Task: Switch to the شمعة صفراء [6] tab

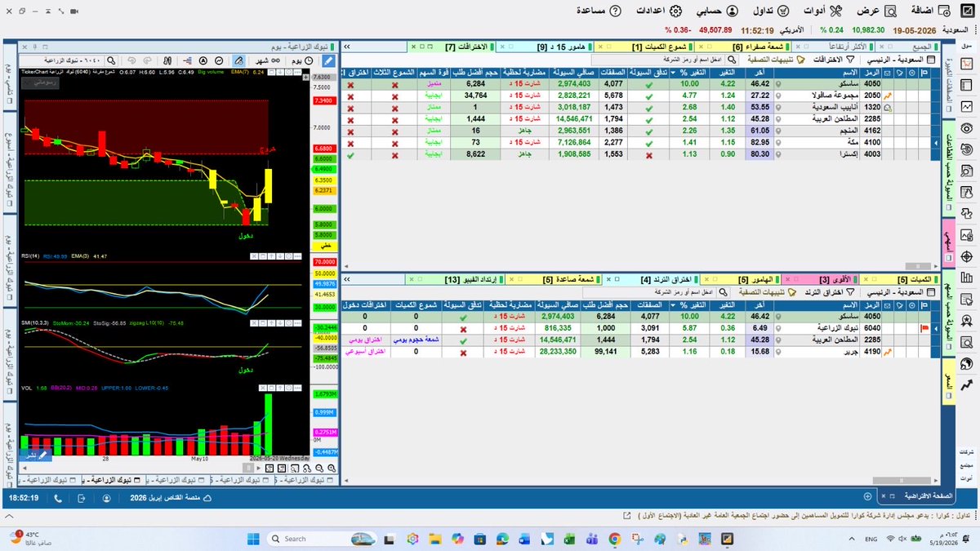Action: 744,47
